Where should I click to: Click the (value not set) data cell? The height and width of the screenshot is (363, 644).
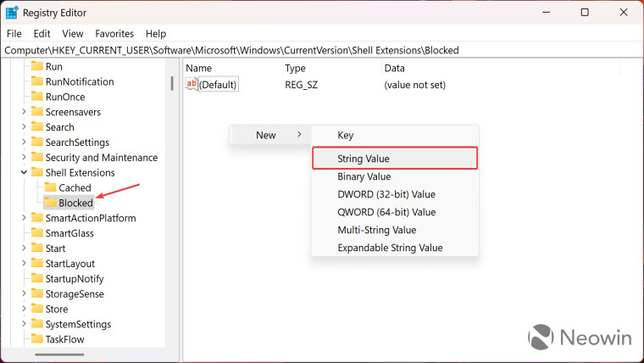coord(415,85)
